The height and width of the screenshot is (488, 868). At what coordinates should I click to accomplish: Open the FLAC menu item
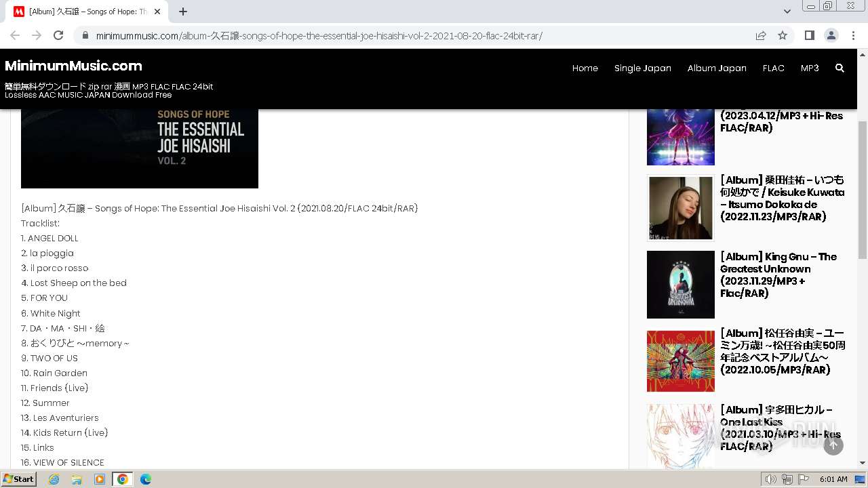(x=774, y=68)
